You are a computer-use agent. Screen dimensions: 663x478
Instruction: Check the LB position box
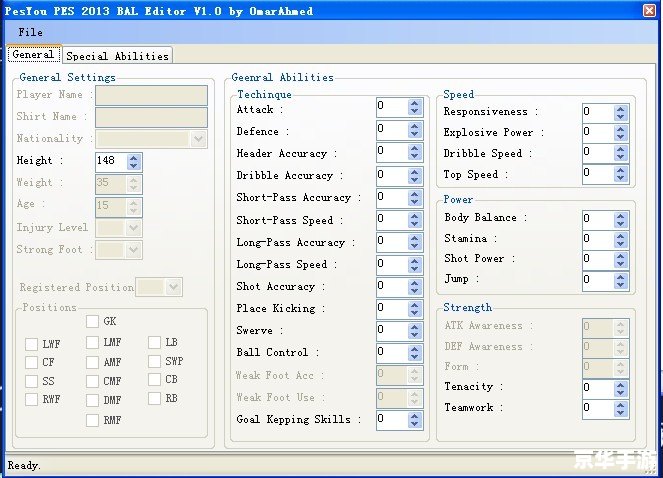[x=154, y=342]
